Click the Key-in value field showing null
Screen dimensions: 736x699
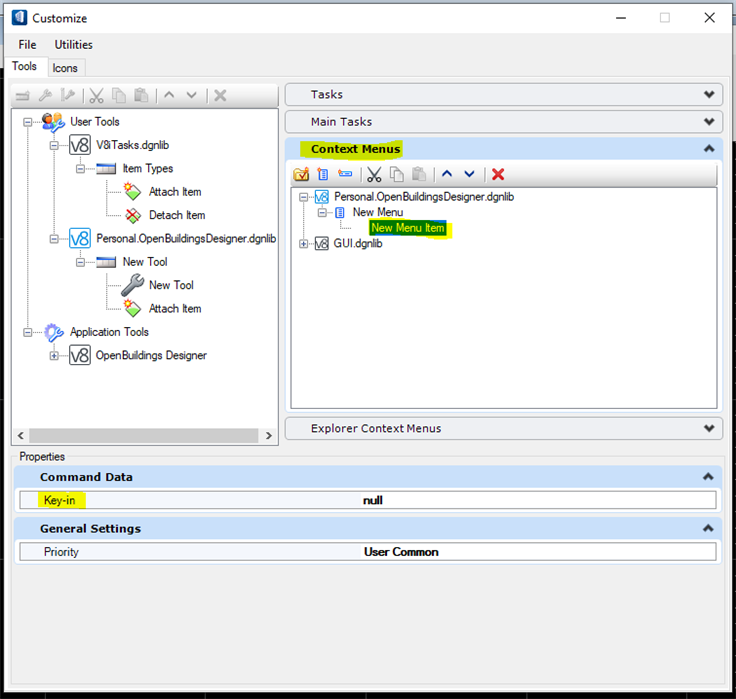coord(538,500)
